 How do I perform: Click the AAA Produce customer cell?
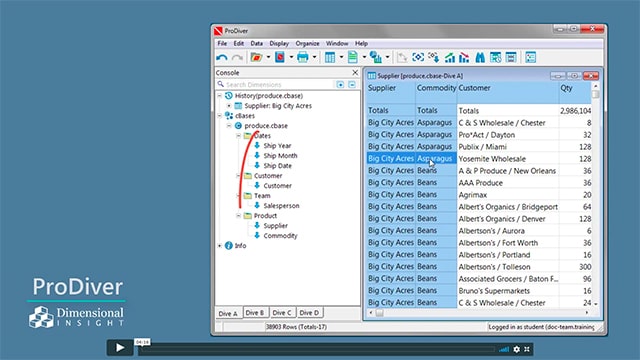pos(508,183)
